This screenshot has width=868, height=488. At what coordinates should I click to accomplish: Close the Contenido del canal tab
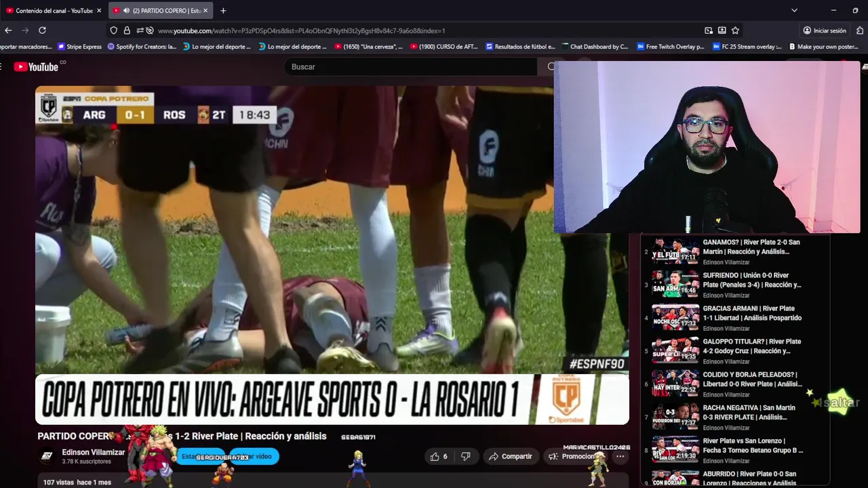pos(99,11)
